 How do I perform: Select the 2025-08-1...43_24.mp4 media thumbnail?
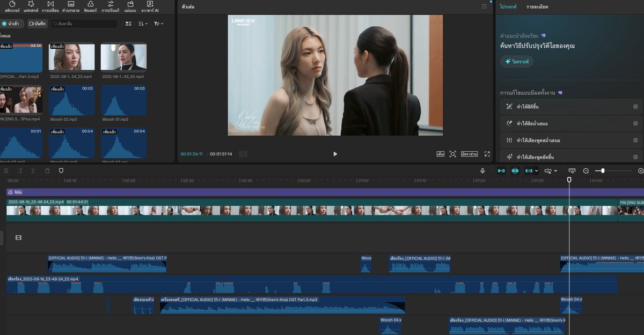point(123,57)
